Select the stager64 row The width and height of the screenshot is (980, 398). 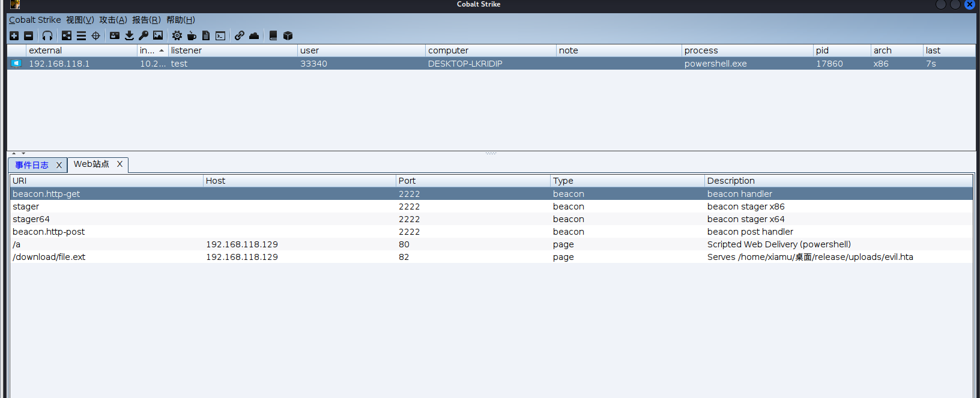coord(491,219)
